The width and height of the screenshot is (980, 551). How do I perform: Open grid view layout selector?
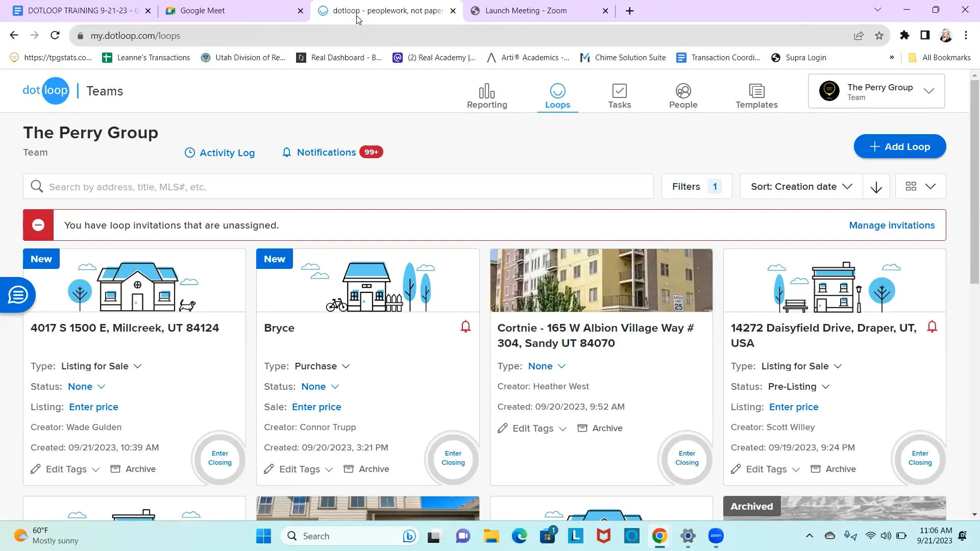[x=920, y=187]
